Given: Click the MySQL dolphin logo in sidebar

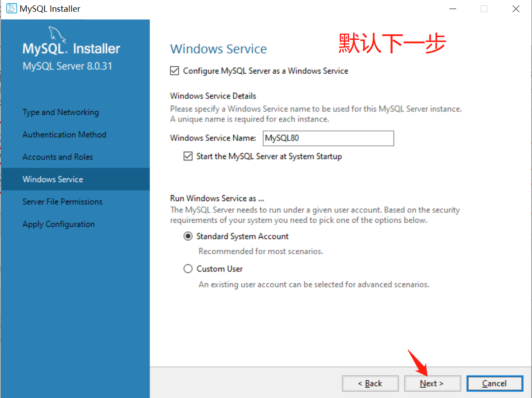Looking at the screenshot, I should coord(57,35).
